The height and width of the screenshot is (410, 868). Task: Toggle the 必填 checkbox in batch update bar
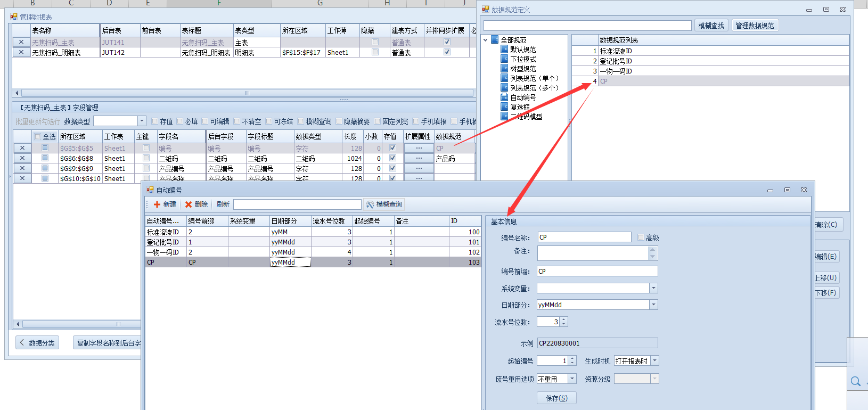180,121
